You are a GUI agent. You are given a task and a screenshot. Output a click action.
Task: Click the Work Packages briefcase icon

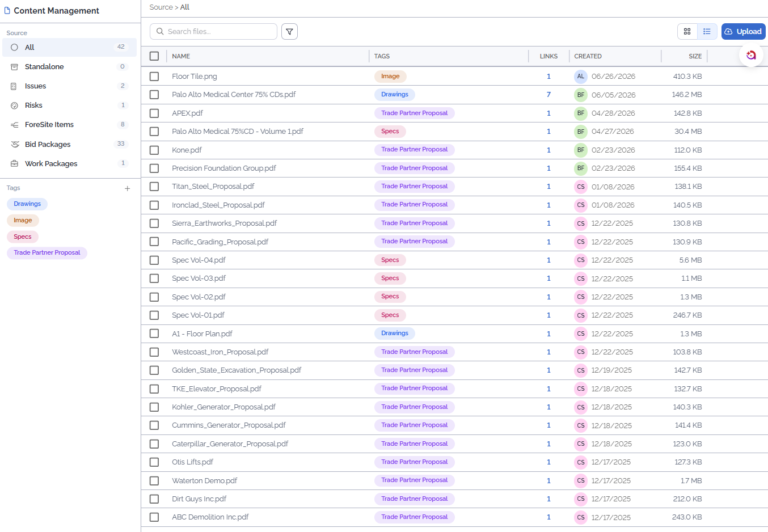point(14,164)
